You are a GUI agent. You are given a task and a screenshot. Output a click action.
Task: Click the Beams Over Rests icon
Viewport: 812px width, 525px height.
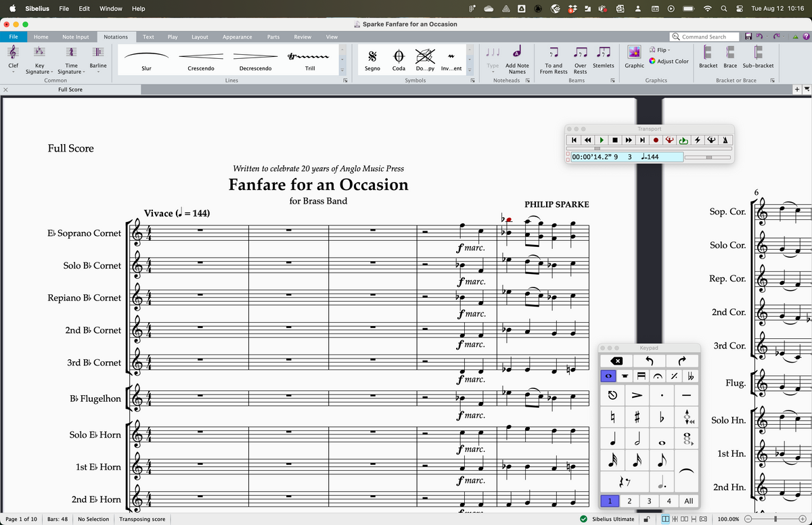coord(580,53)
